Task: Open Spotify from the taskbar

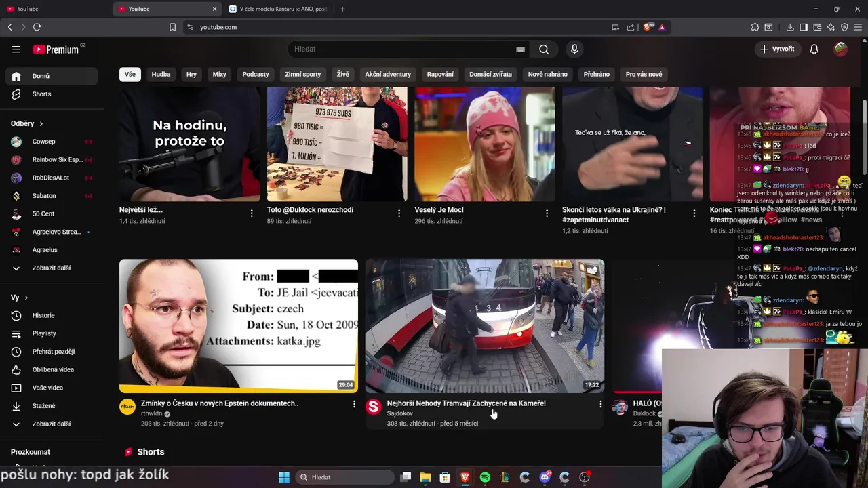Action: click(x=485, y=477)
